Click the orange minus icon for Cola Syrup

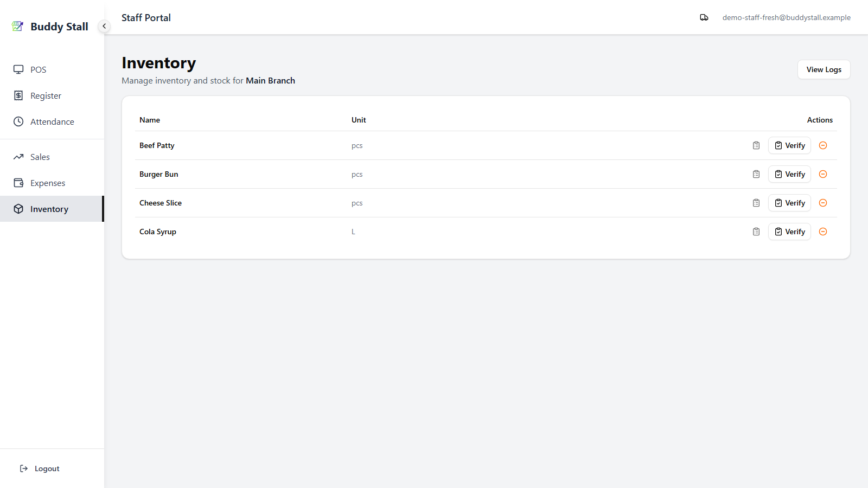823,232
